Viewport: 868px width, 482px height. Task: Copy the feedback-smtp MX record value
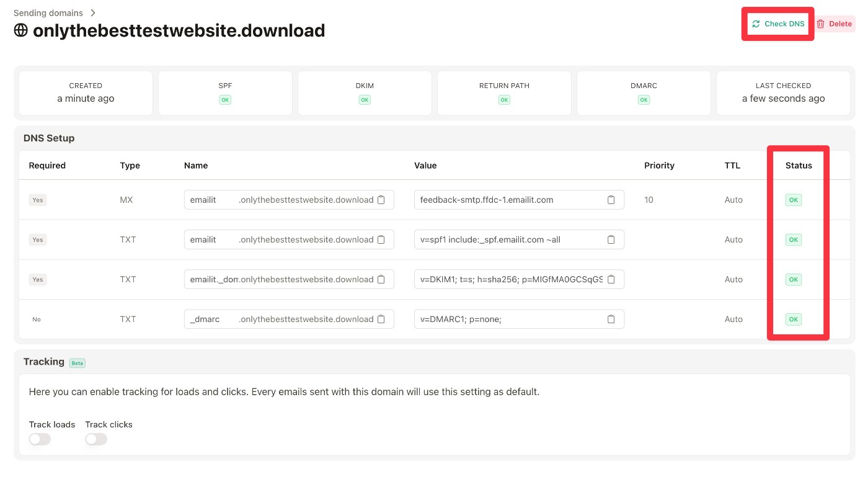(611, 200)
